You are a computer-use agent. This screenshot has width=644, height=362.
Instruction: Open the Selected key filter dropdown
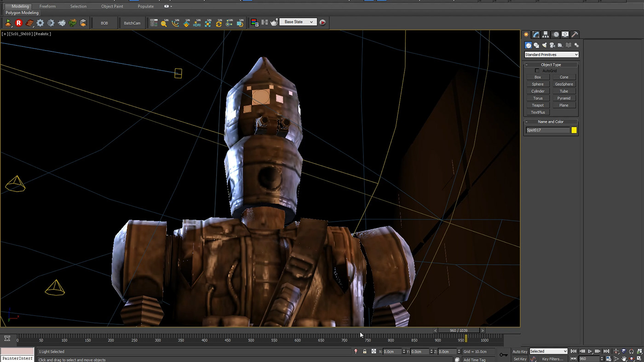point(548,351)
